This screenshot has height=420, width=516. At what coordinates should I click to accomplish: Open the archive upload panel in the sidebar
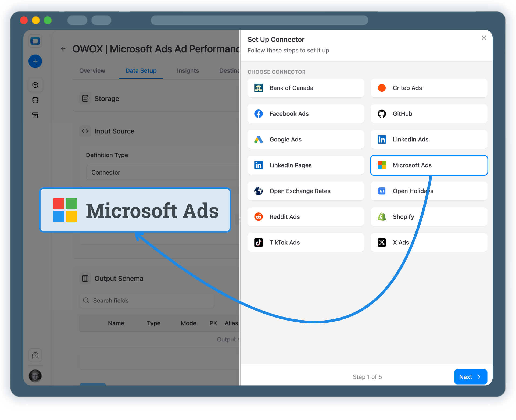tap(35, 115)
